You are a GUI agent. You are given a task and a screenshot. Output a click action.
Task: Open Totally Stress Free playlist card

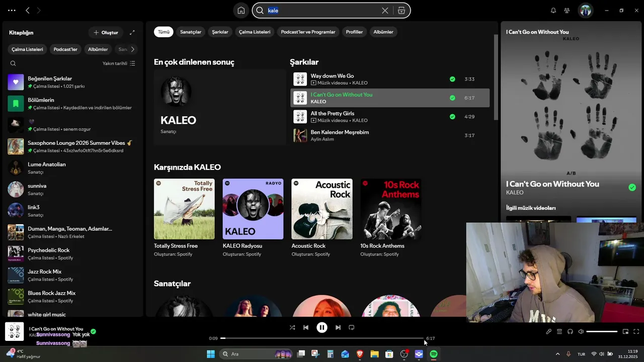click(x=184, y=218)
